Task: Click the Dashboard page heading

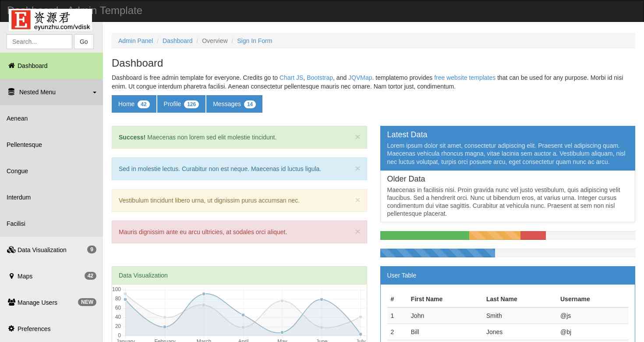Action: click(x=137, y=63)
